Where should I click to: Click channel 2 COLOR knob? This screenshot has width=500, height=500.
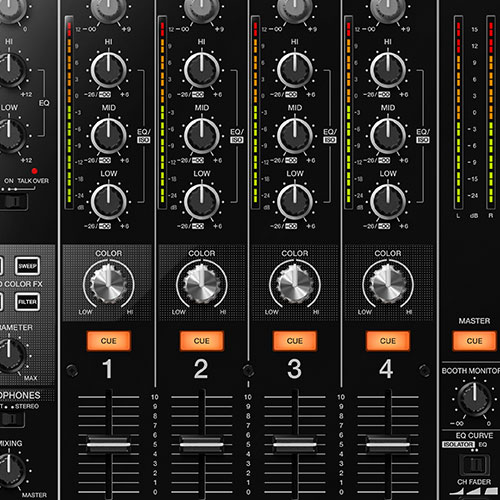[x=202, y=284]
